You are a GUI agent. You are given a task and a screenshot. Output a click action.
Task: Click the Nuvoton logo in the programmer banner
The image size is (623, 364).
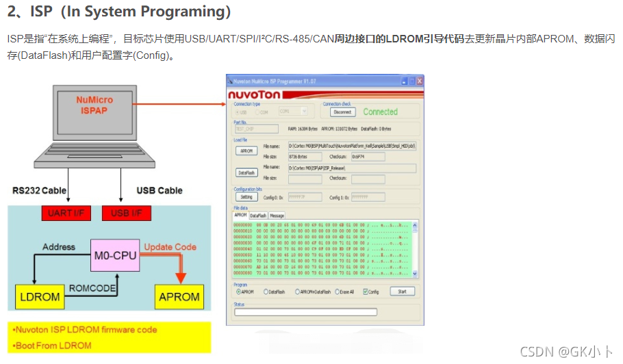tap(254, 94)
